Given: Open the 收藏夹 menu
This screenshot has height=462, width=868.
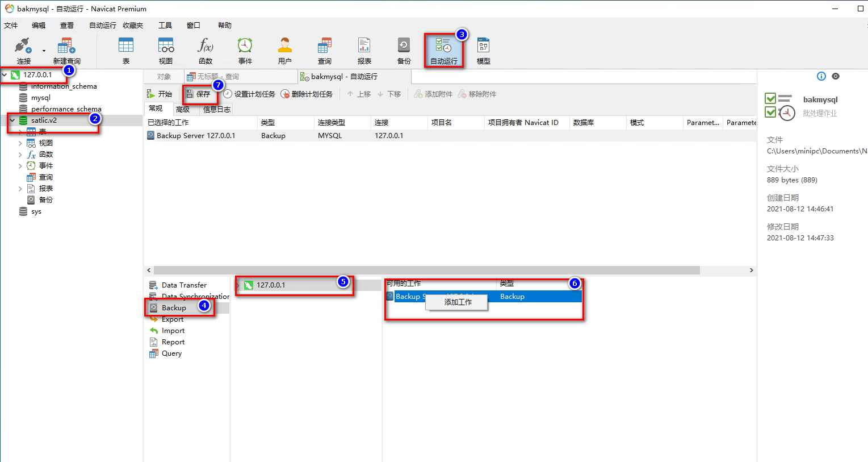Looking at the screenshot, I should click(133, 25).
